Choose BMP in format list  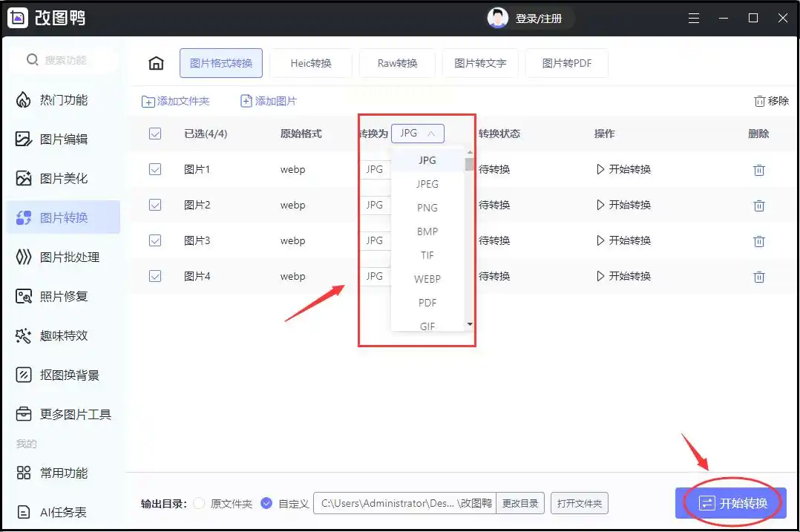(427, 231)
